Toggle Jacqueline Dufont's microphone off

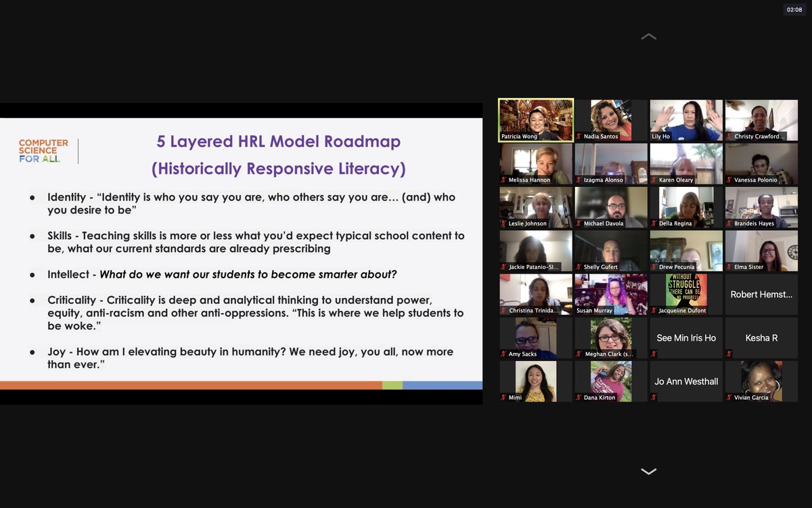[654, 310]
